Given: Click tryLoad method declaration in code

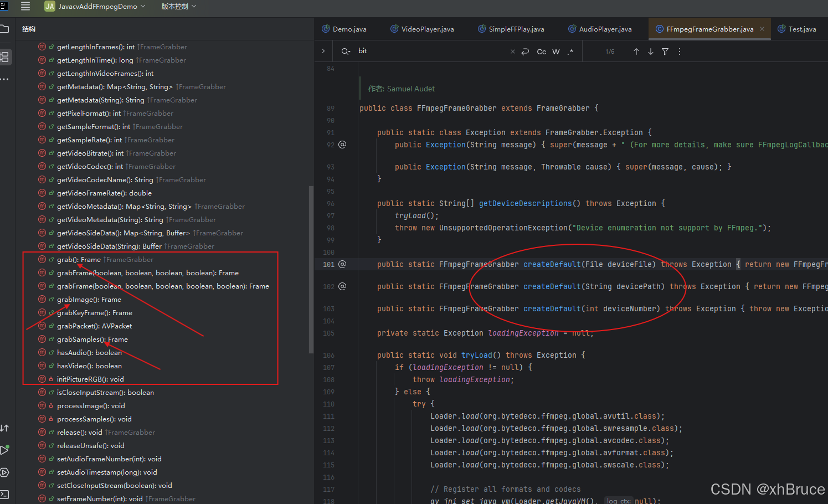Looking at the screenshot, I should click(x=477, y=355).
